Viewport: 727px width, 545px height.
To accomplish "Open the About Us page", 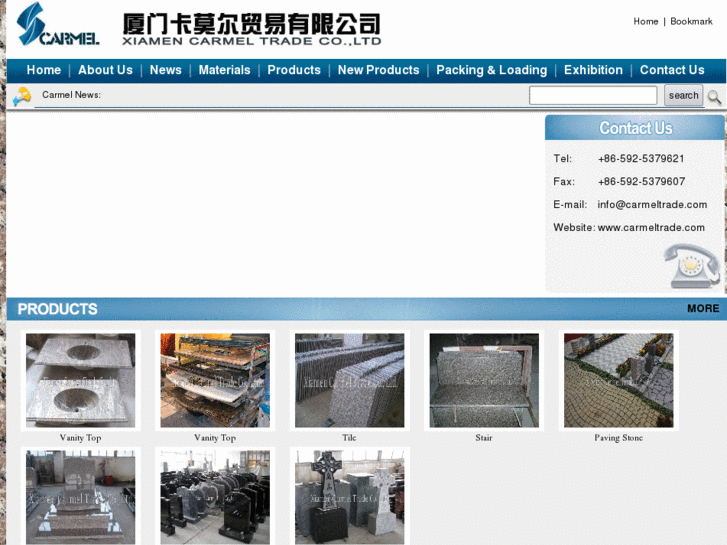I will (x=105, y=70).
